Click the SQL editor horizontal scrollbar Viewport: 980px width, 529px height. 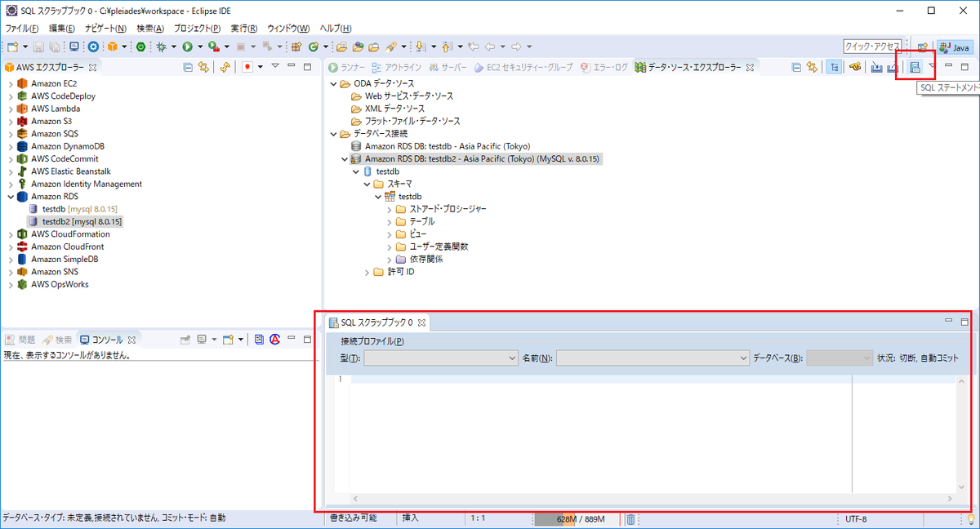pos(653,498)
